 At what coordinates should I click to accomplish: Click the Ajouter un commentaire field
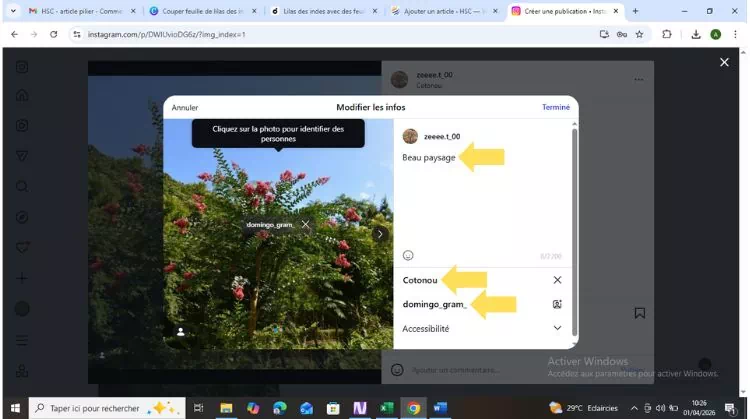click(455, 370)
